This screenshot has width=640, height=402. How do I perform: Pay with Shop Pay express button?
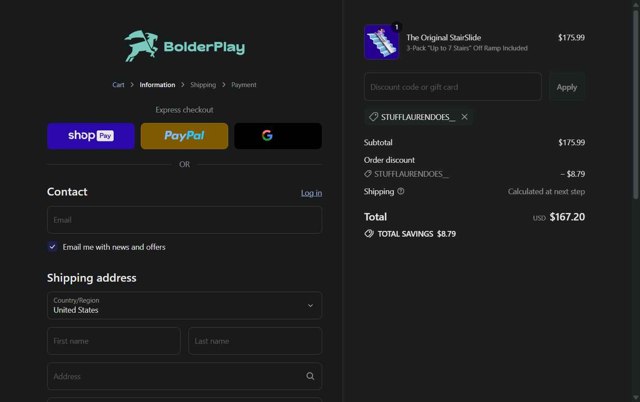tap(91, 136)
